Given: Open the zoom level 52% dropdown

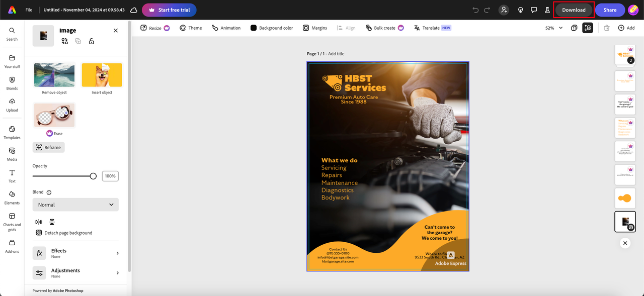Looking at the screenshot, I should 553,28.
